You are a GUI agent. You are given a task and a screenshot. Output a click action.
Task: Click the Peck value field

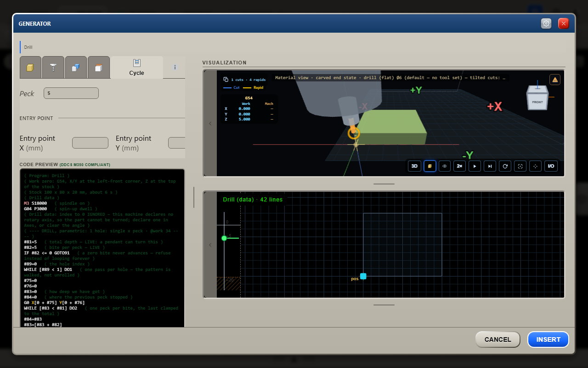[x=71, y=93]
